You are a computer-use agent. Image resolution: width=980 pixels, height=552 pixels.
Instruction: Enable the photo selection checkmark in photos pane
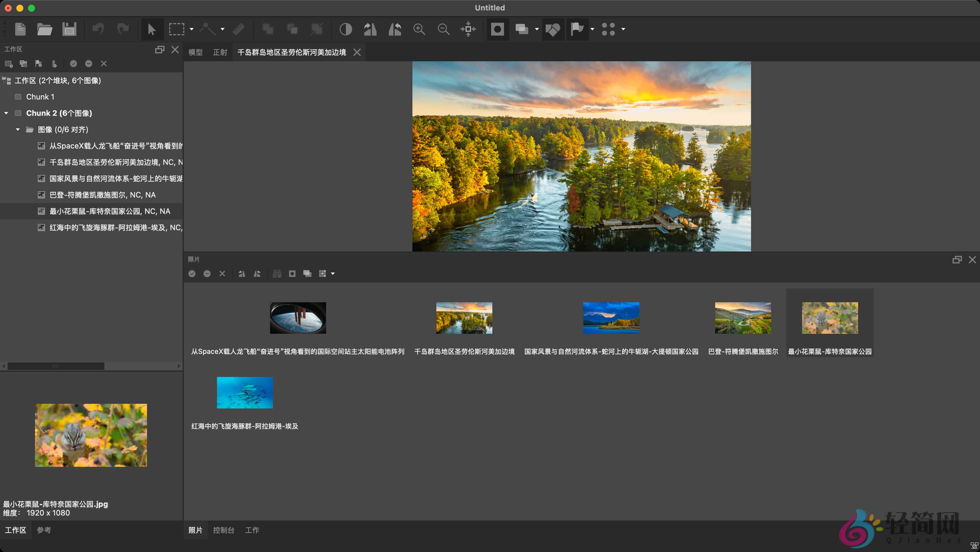(x=192, y=274)
